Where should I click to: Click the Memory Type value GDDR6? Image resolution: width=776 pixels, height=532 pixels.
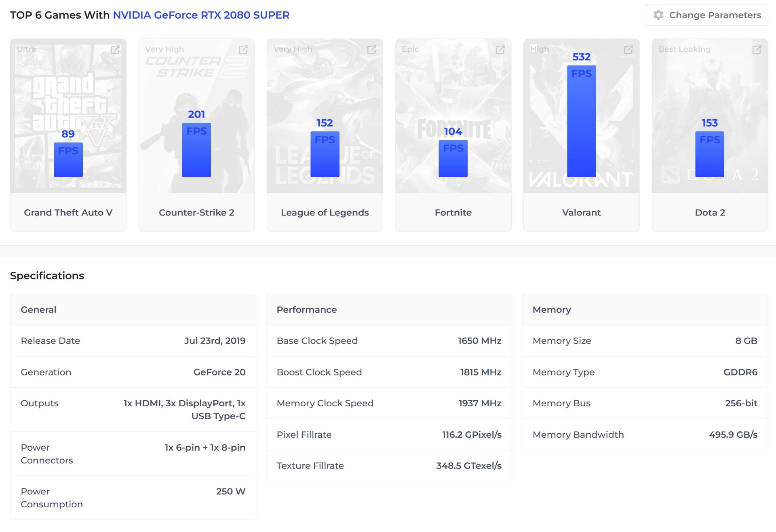tap(740, 372)
